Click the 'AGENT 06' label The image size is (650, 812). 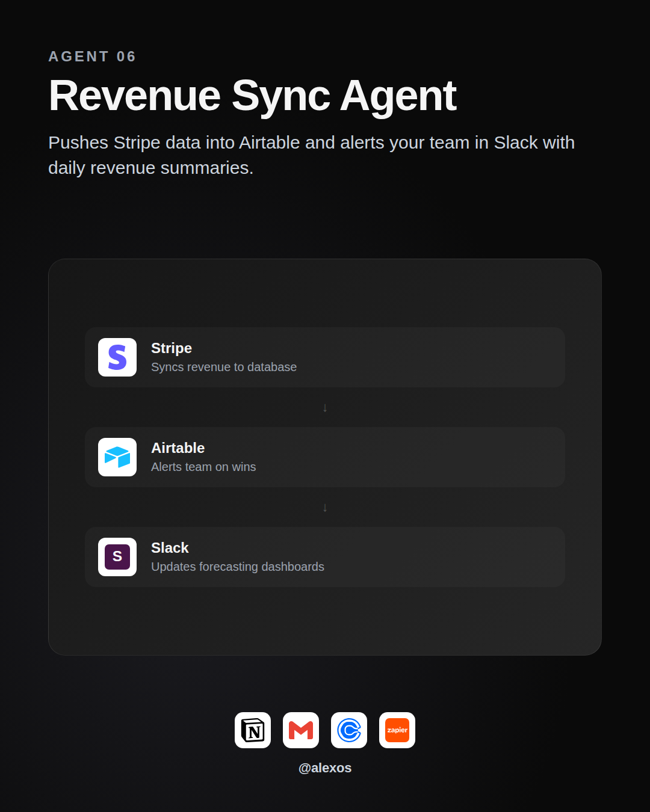click(92, 57)
